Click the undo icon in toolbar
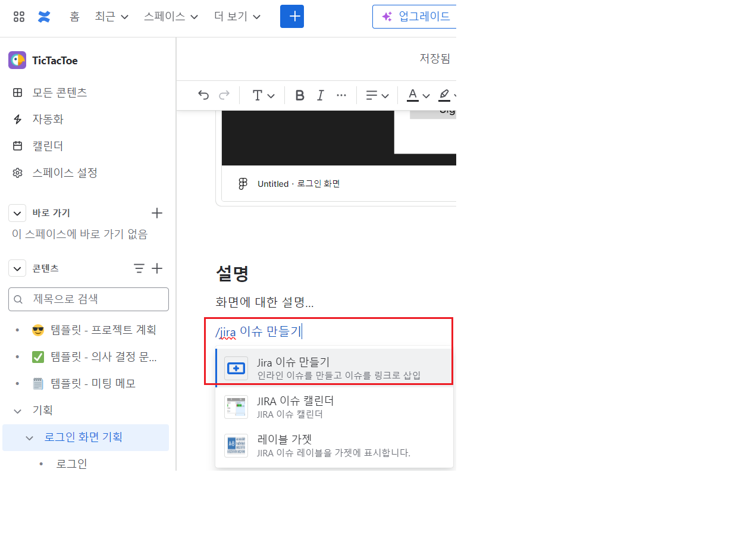This screenshot has height=551, width=756. tap(203, 95)
